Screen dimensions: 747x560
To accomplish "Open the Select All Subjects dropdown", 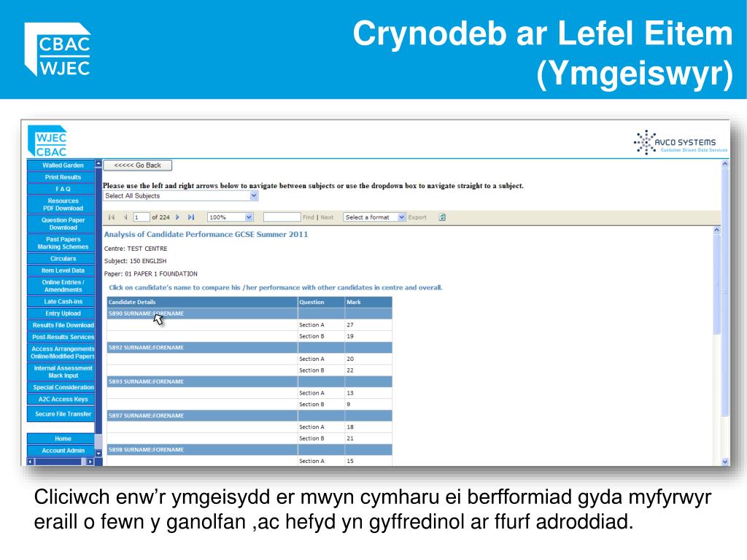I will pos(181,195).
